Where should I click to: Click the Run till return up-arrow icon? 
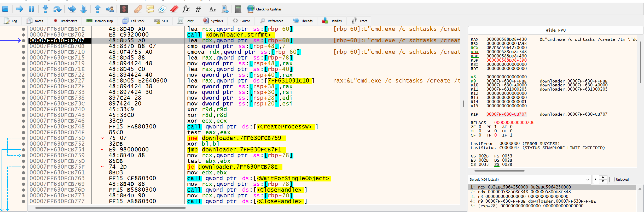point(98,9)
